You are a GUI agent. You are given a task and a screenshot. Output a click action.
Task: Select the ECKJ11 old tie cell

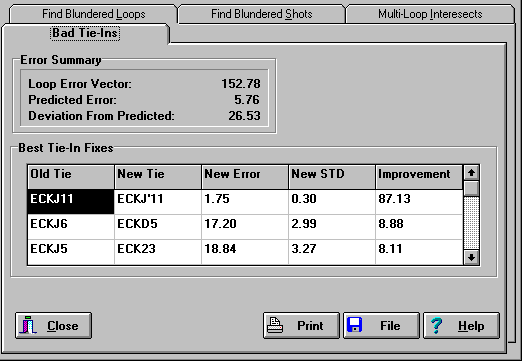[x=71, y=202]
